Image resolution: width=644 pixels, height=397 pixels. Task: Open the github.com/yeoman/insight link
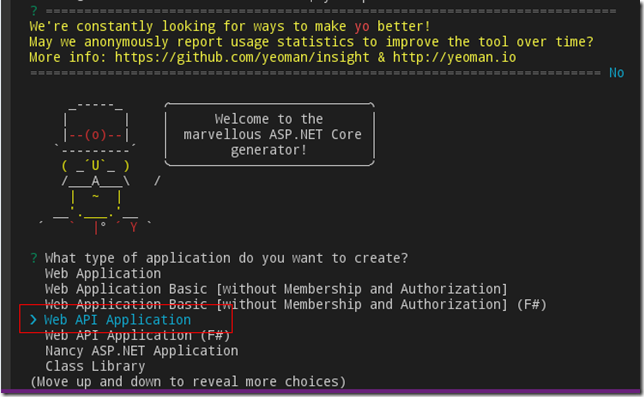tap(242, 57)
